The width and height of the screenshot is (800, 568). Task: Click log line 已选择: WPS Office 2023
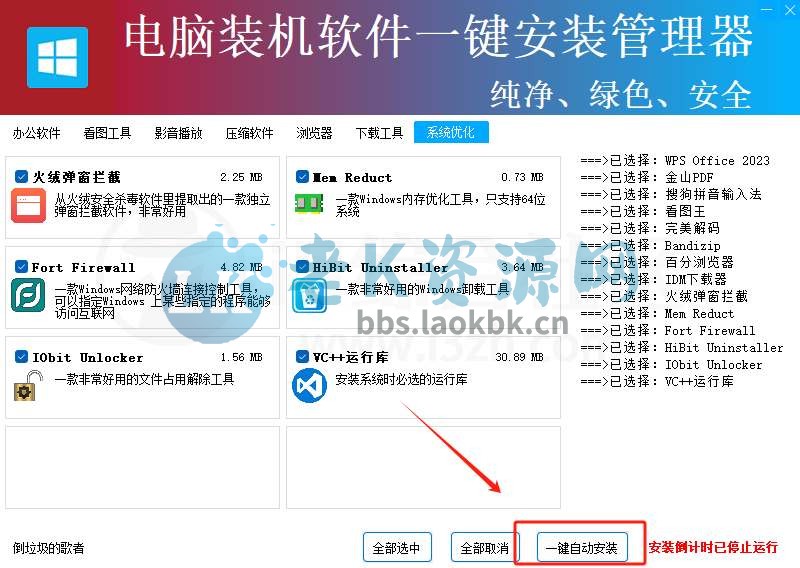[675, 160]
